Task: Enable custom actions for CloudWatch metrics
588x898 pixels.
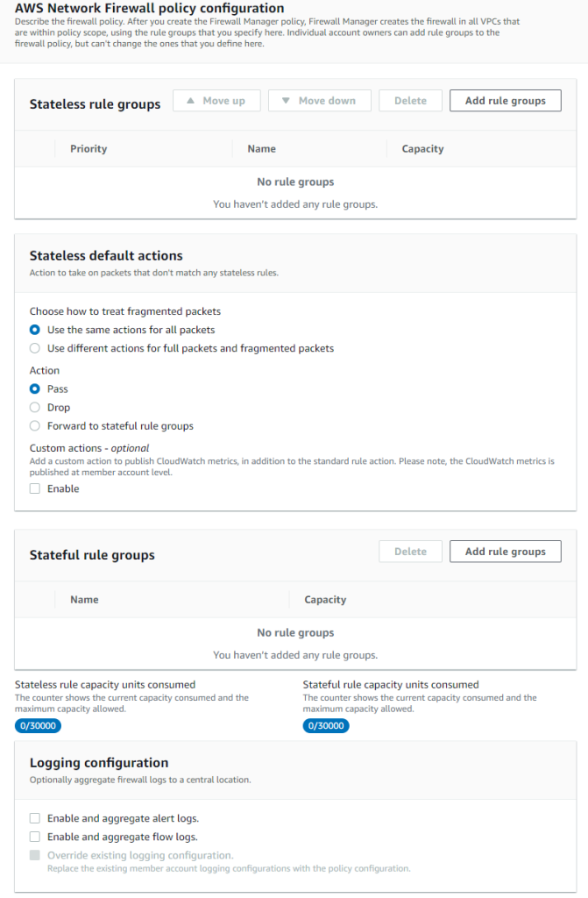Action: coord(34,488)
